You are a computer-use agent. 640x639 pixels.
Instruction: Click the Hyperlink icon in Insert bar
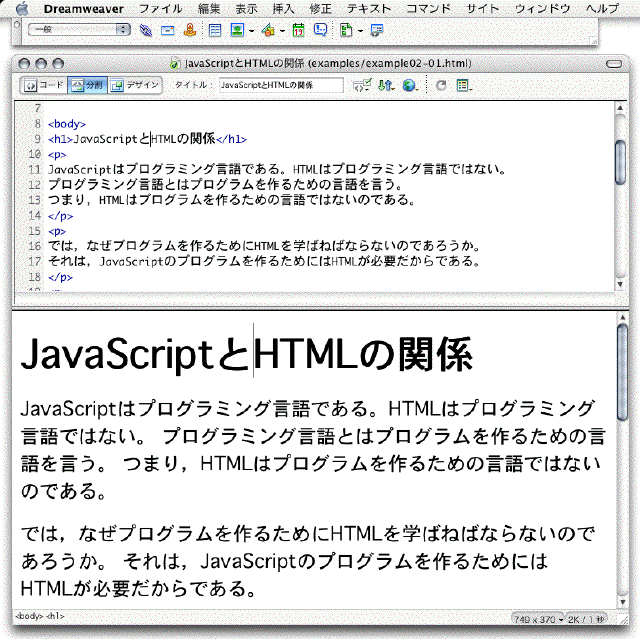[147, 30]
